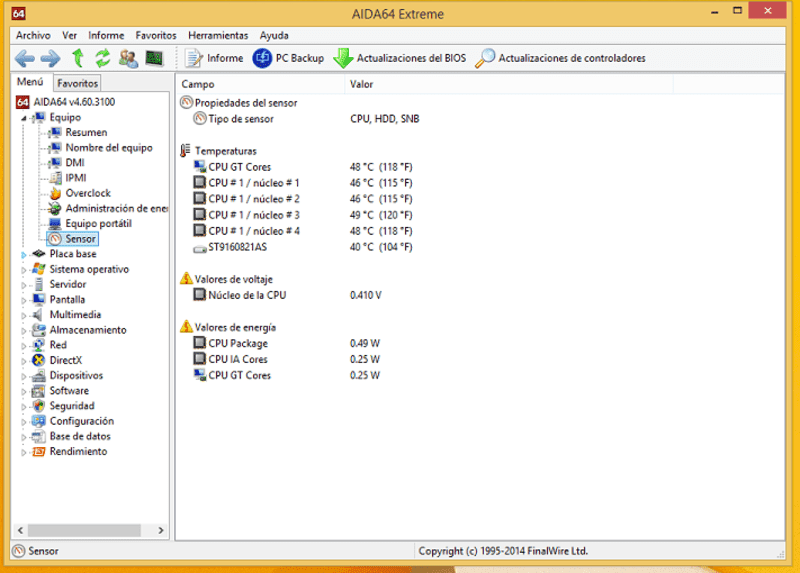This screenshot has width=800, height=573.
Task: Open the Informe menu
Action: coord(106,35)
